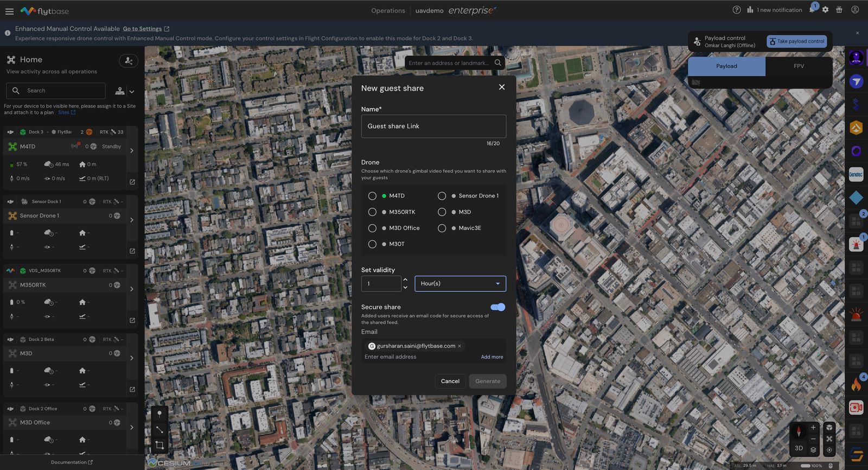Open the blue paper-plane app in sidebar
Viewport: 868px width, 470px height.
pyautogui.click(x=856, y=81)
